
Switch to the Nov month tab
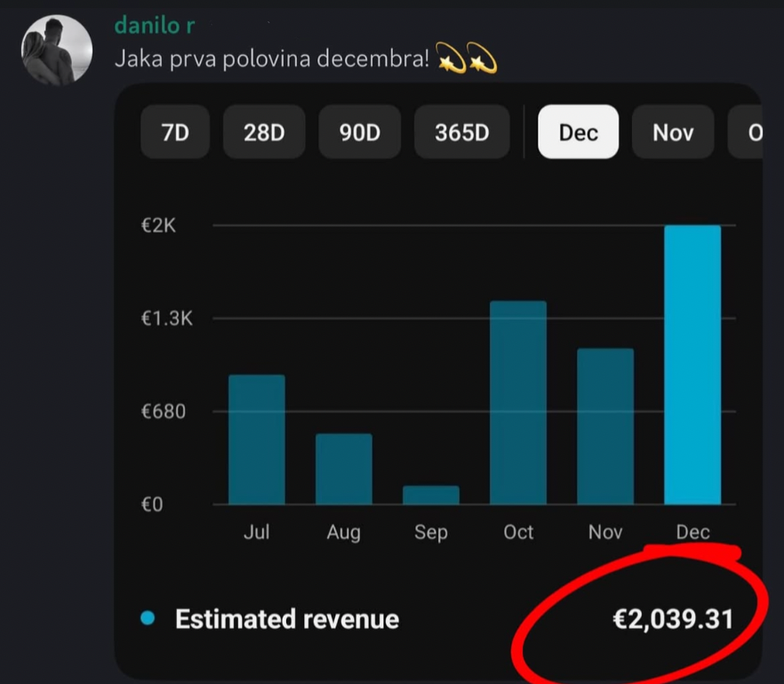(672, 132)
